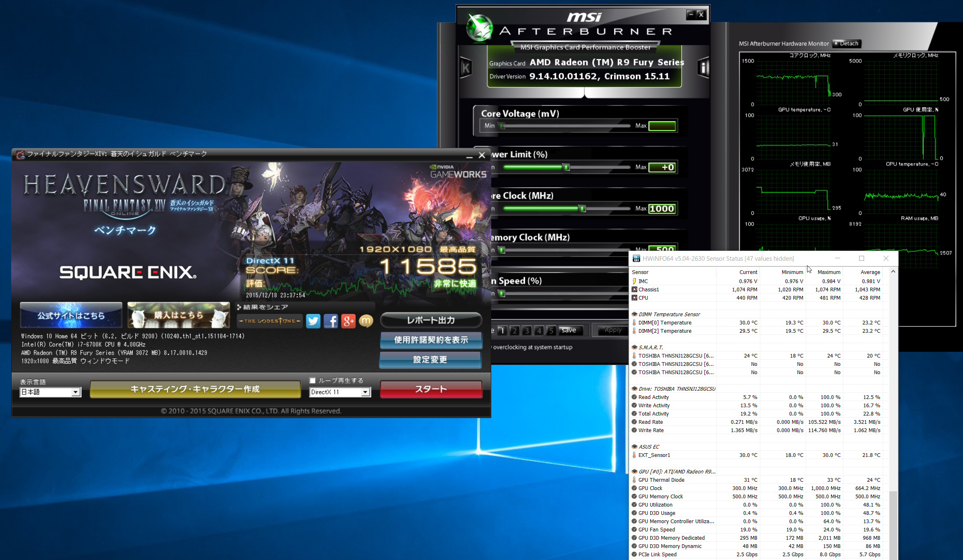
Task: Click the MSI Afterburner logo icon
Action: click(x=479, y=28)
